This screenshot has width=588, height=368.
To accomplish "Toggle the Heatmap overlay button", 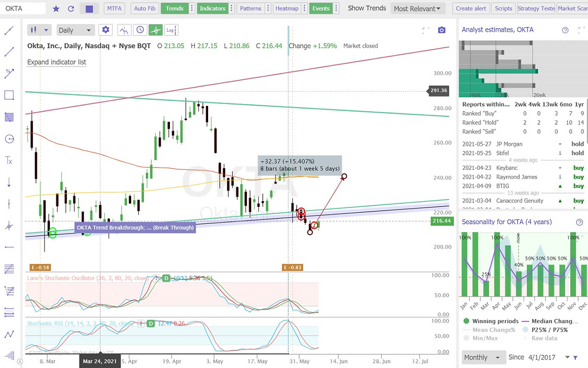I will point(287,8).
